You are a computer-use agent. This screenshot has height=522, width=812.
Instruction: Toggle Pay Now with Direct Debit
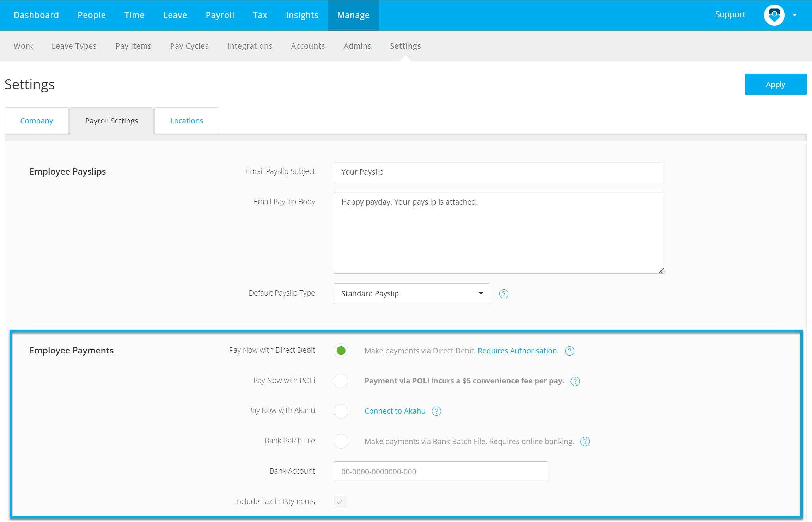pos(341,351)
